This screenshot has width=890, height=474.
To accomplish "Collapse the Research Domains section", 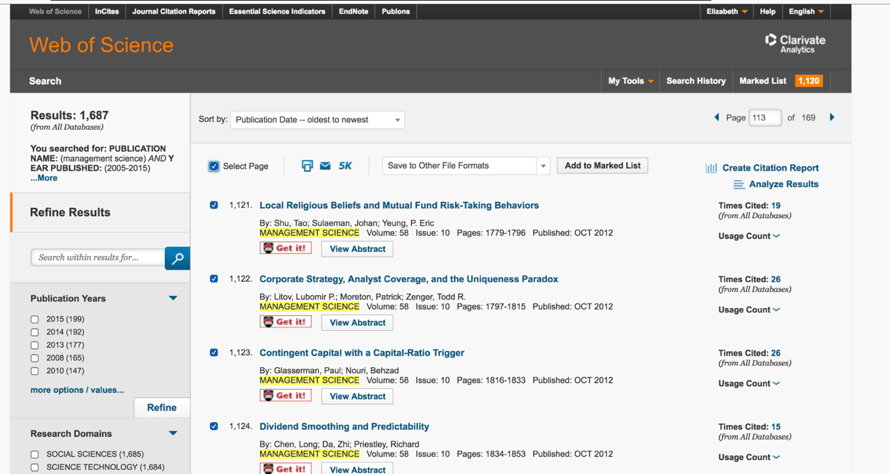I will coord(173,433).
